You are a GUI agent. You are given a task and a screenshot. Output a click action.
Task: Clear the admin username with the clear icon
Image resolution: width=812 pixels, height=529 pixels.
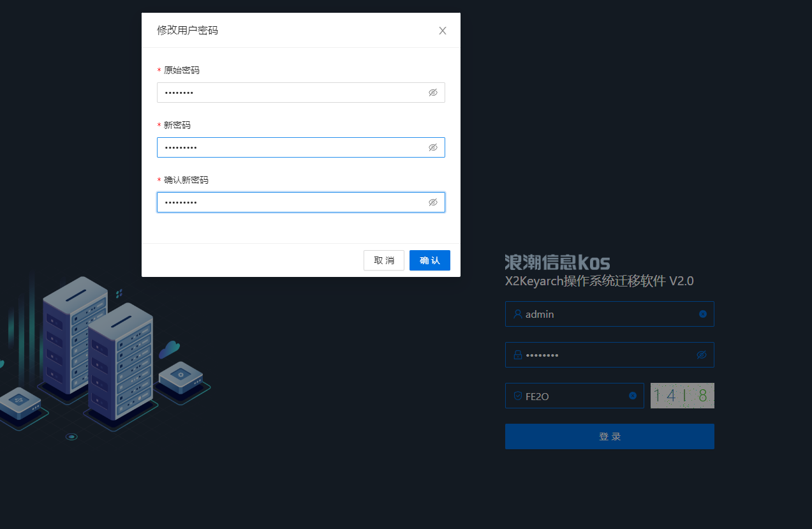point(703,314)
